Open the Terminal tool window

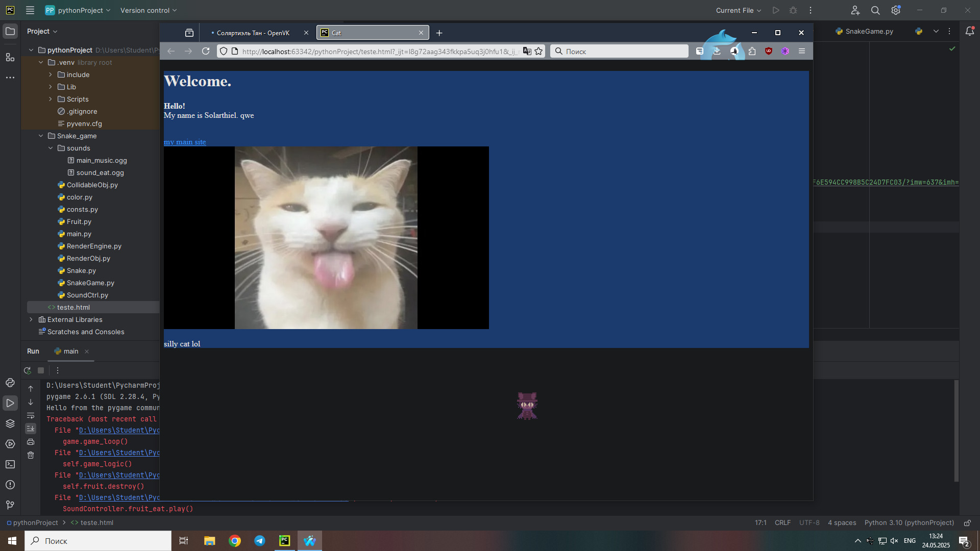(x=10, y=464)
